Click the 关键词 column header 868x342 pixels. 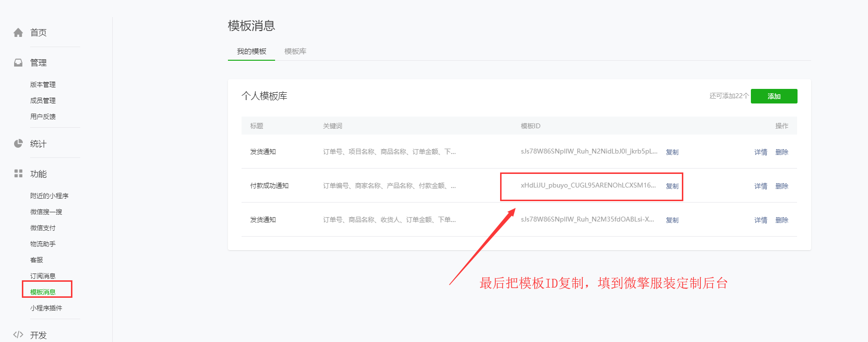click(332, 126)
